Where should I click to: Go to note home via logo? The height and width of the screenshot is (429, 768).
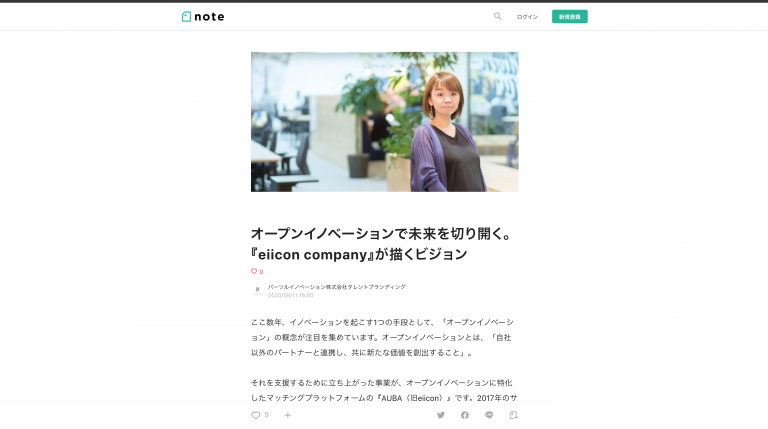[x=203, y=17]
